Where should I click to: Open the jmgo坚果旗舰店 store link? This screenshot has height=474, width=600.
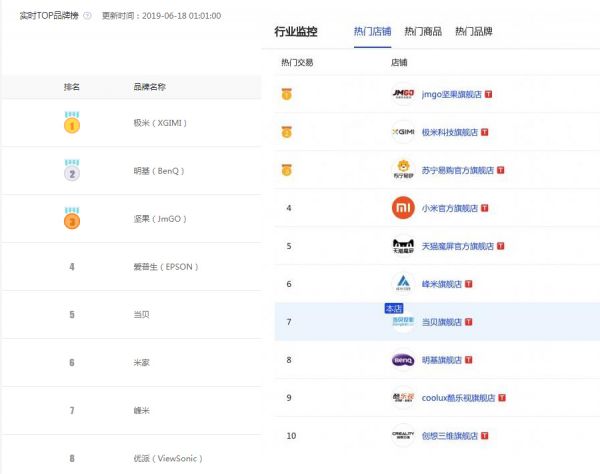coord(452,94)
